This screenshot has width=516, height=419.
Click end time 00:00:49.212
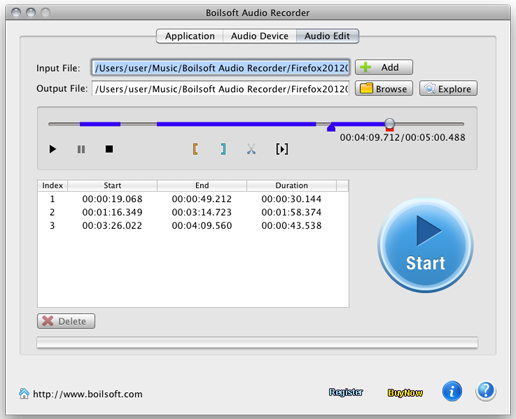pos(202,199)
